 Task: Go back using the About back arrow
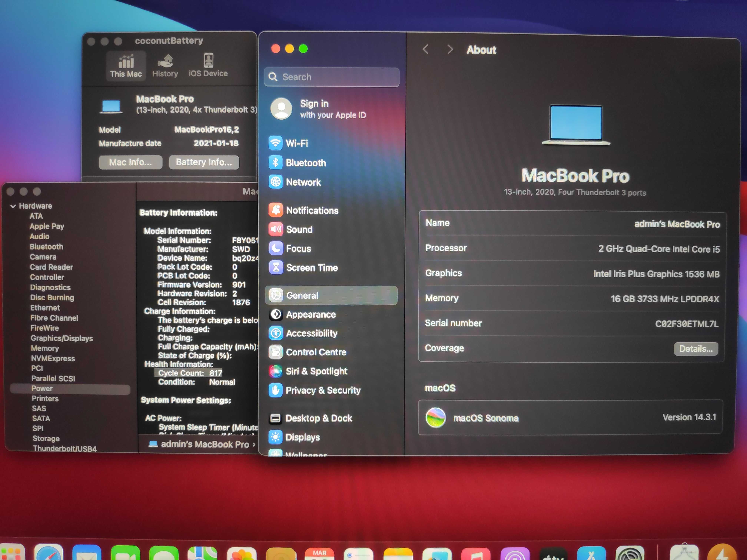pyautogui.click(x=426, y=50)
